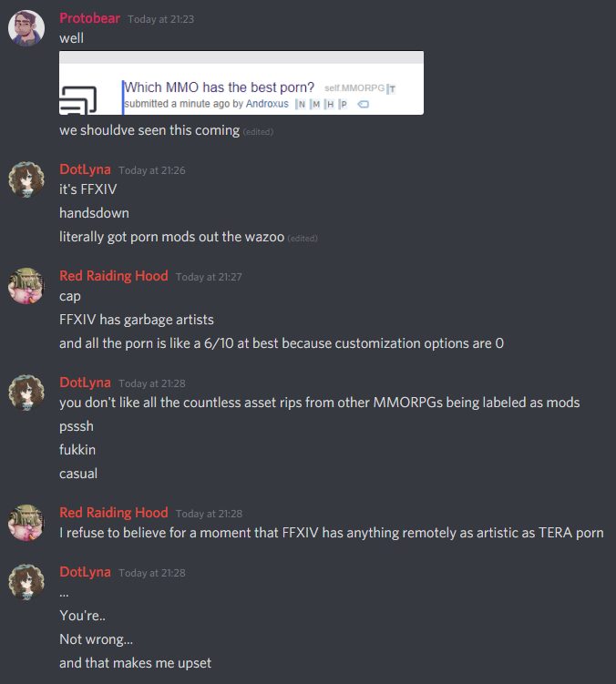Click the 'H' flair button in embed
This screenshot has height=684, width=616.
click(x=330, y=104)
